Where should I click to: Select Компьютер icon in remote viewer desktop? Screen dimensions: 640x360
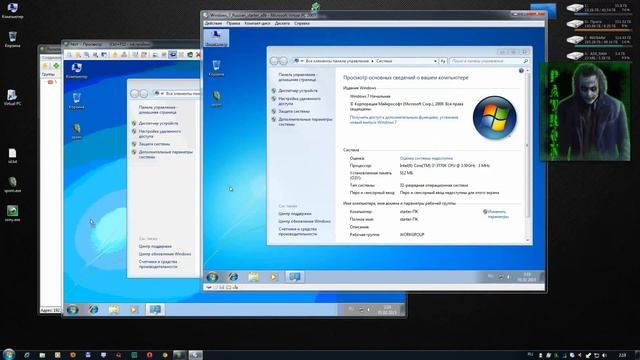point(76,71)
